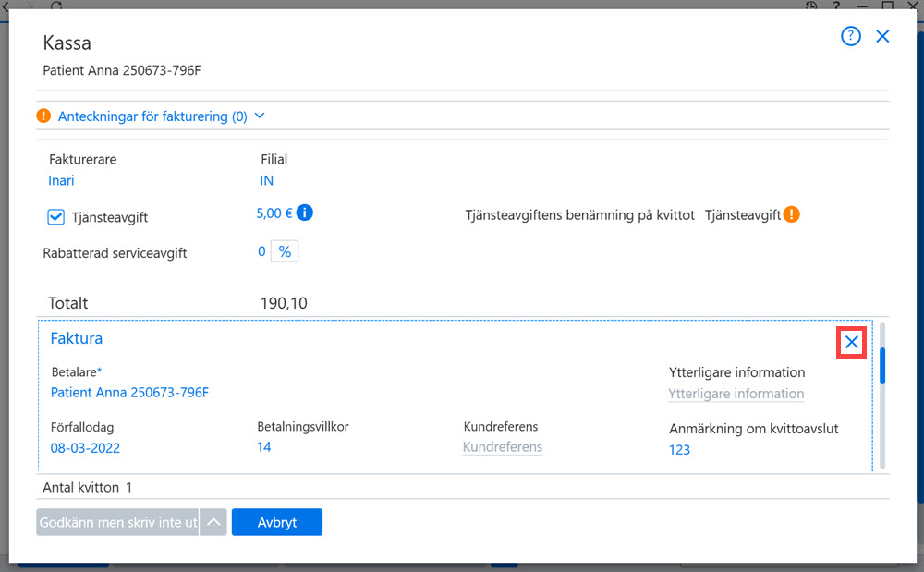Image resolution: width=924 pixels, height=572 pixels.
Task: Click the Kundreferens input field
Action: point(503,447)
